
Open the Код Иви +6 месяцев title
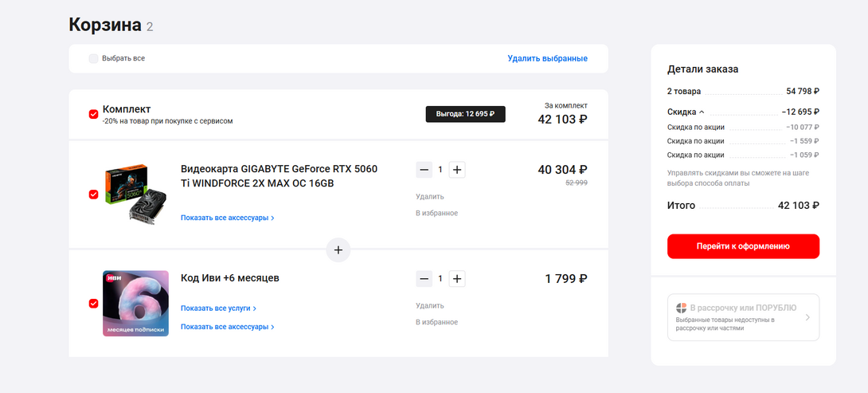229,277
